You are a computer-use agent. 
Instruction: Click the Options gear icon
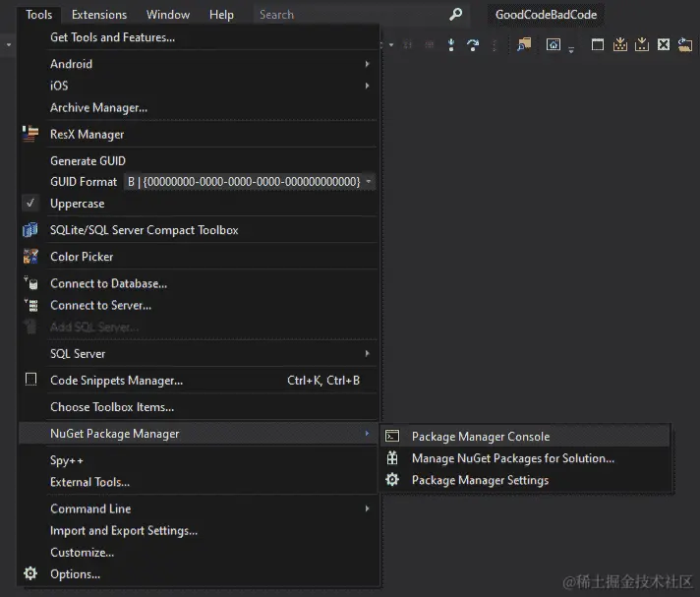(30, 572)
